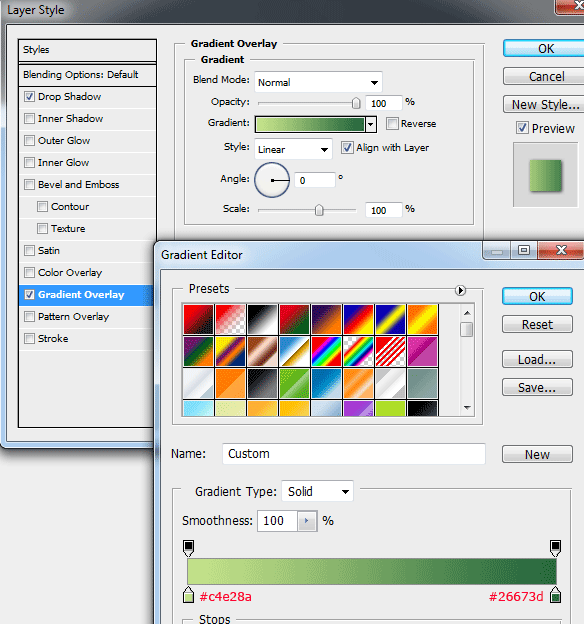
Task: Open the gradient picker dropdown arrow
Action: 371,125
